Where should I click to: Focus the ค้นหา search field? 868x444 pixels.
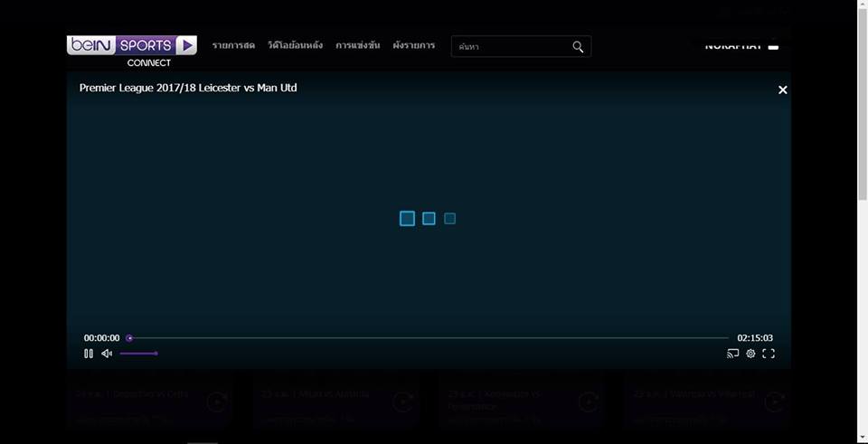click(x=521, y=46)
